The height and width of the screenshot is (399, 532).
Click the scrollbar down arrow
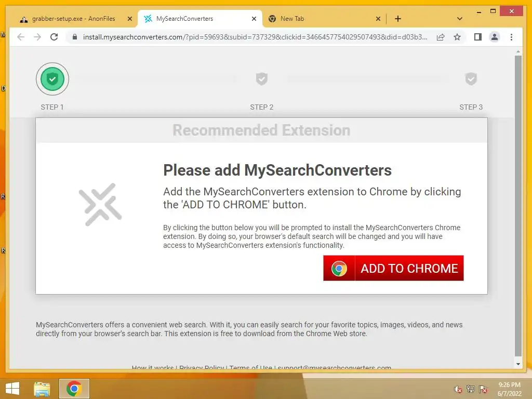[518, 364]
